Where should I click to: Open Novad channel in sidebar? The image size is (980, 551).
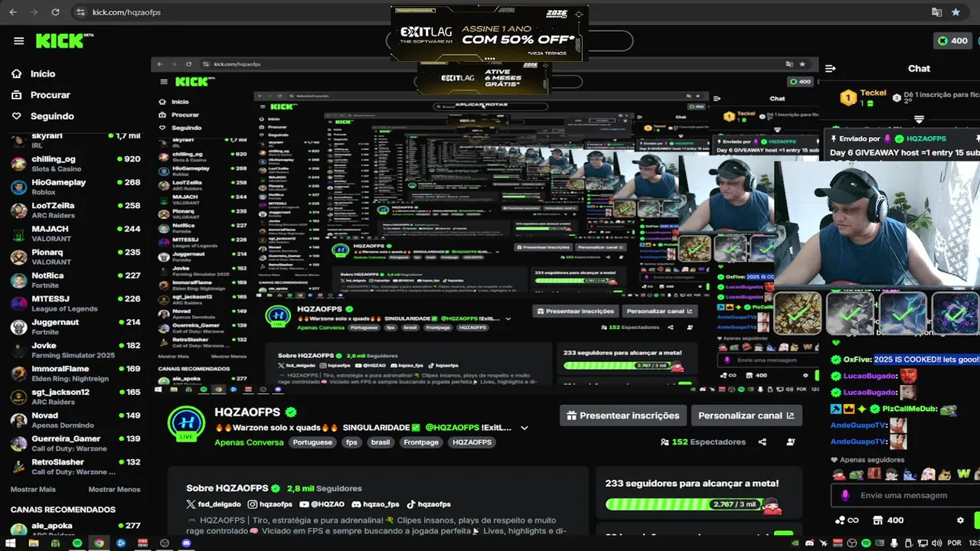[75, 420]
